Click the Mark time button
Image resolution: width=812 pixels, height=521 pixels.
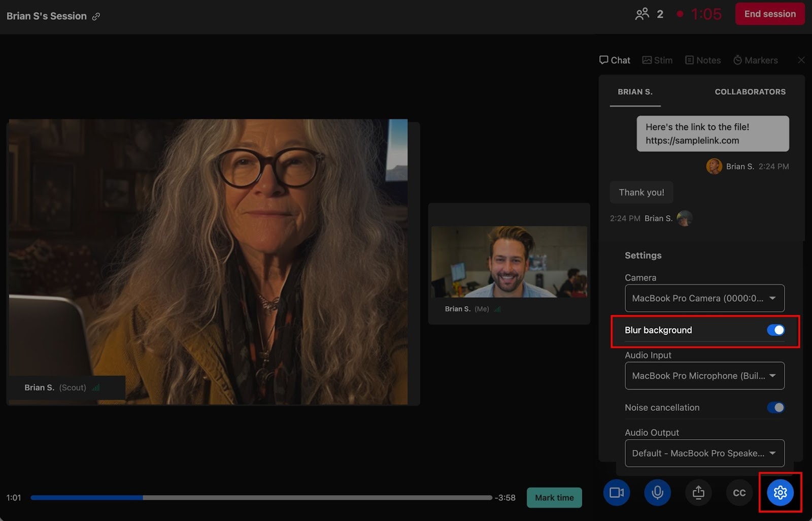(554, 498)
